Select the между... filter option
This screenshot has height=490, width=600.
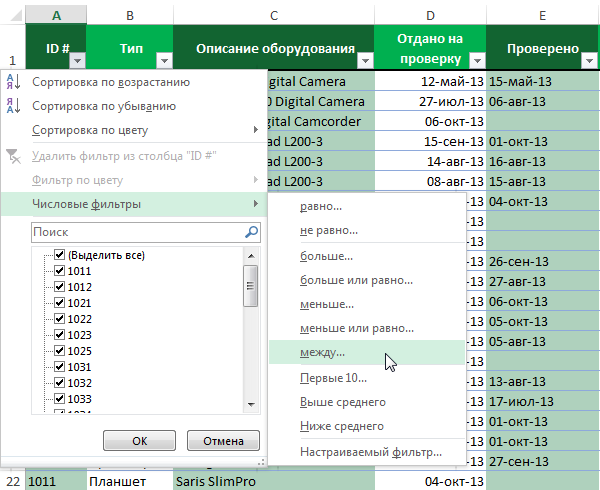coord(367,352)
